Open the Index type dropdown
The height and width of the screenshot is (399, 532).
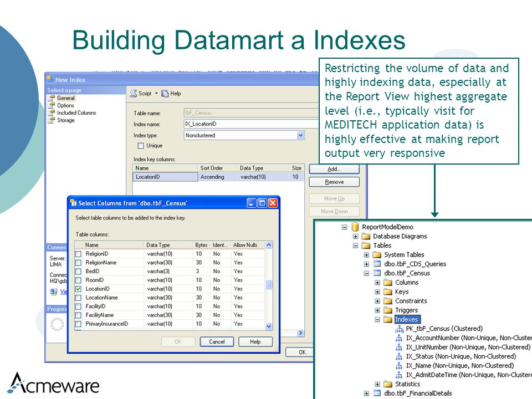(x=300, y=135)
